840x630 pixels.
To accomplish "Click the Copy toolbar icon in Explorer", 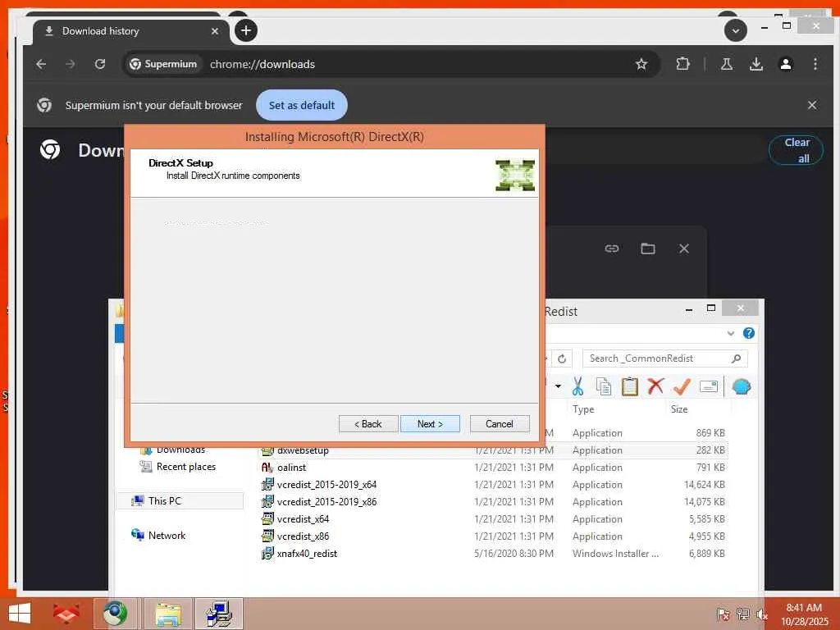I will pos(604,386).
